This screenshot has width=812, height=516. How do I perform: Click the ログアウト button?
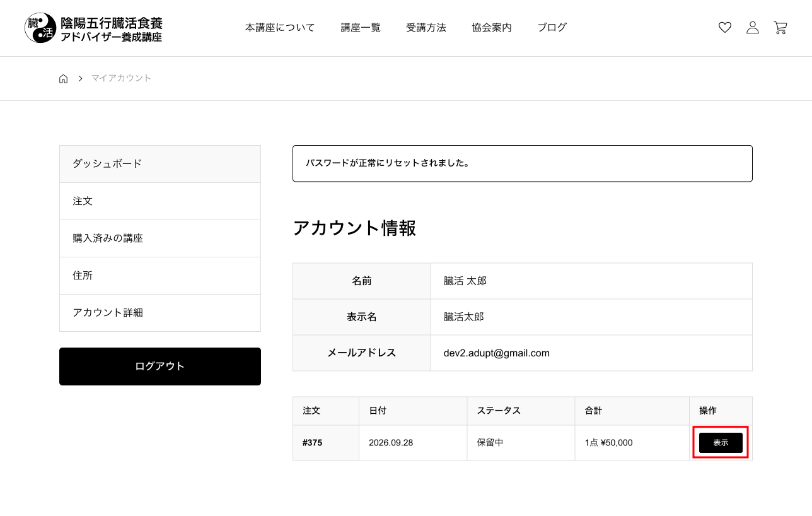coord(160,366)
